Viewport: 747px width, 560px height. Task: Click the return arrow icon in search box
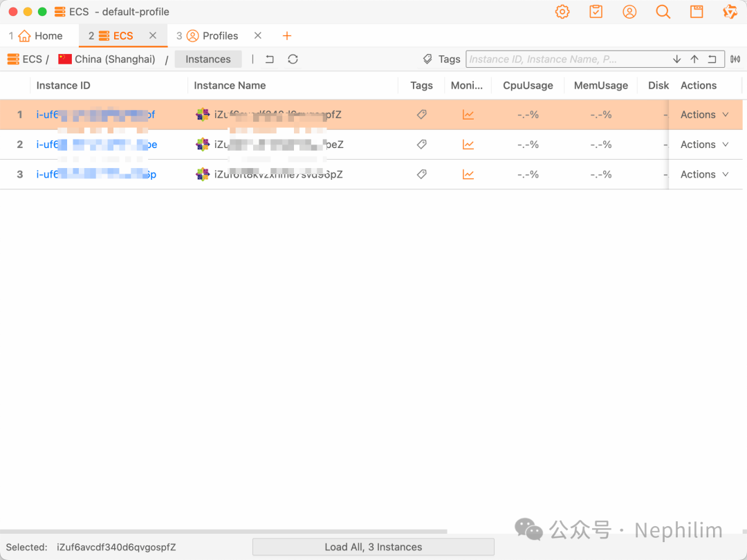712,59
